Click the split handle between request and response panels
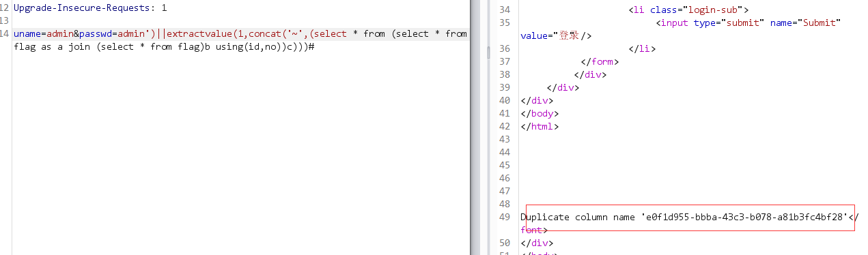Image resolution: width=868 pixels, height=255 pixels. [x=489, y=52]
